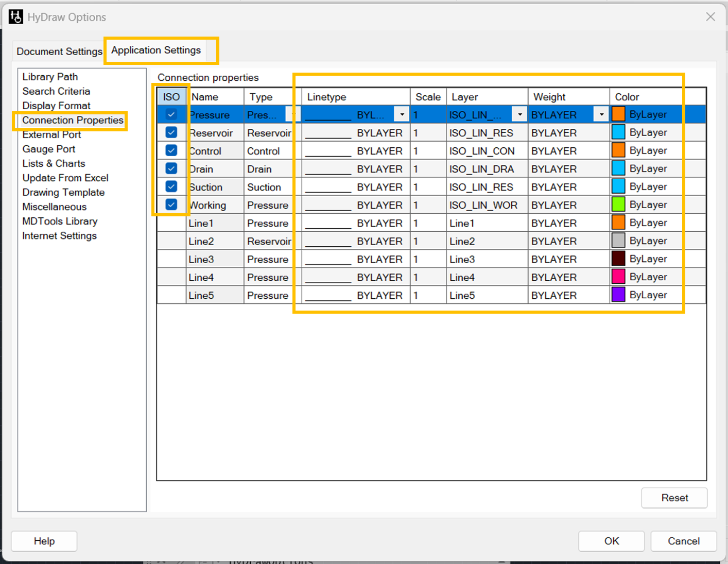
Task: Select Miscellaneous in the settings list
Action: [x=54, y=207]
